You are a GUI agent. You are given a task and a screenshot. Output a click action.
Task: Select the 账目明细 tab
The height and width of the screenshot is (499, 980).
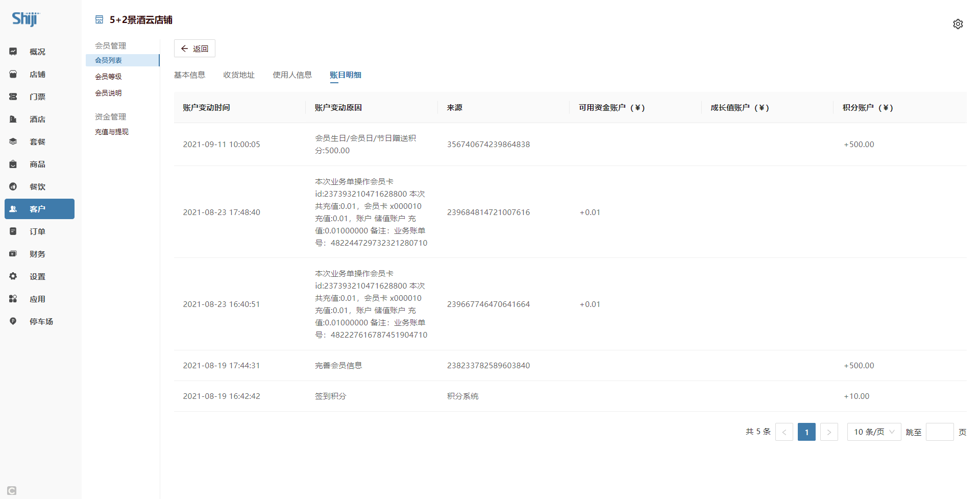pyautogui.click(x=346, y=75)
